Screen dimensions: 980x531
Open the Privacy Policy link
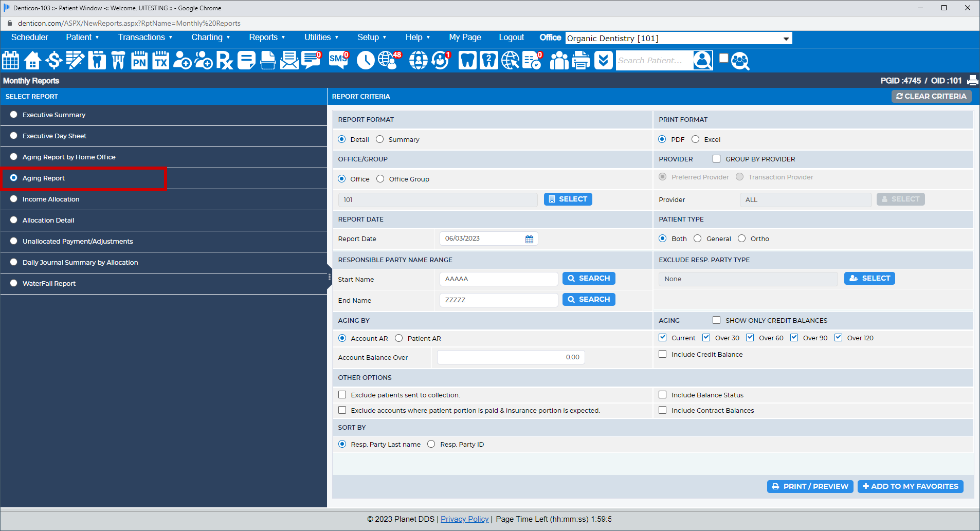coord(464,519)
